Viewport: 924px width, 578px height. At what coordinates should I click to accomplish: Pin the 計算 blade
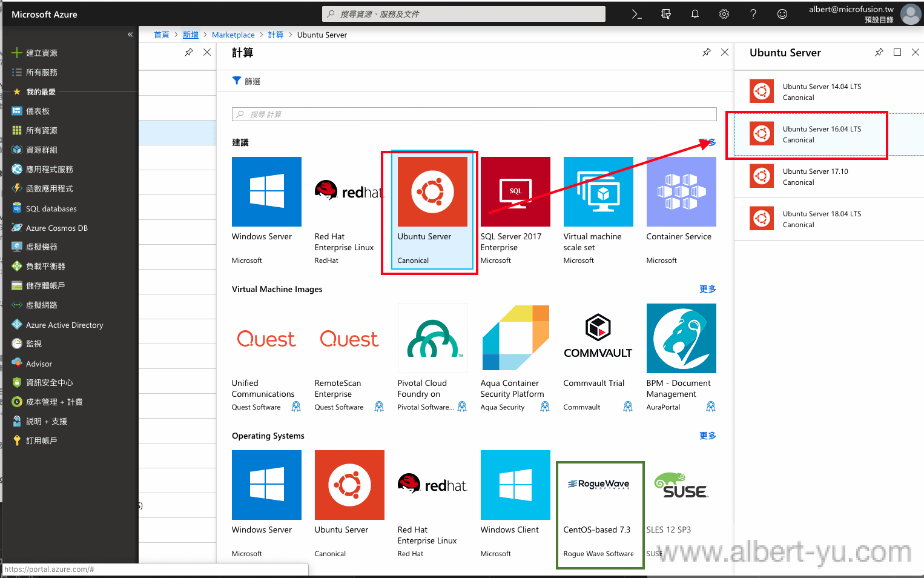coord(706,52)
